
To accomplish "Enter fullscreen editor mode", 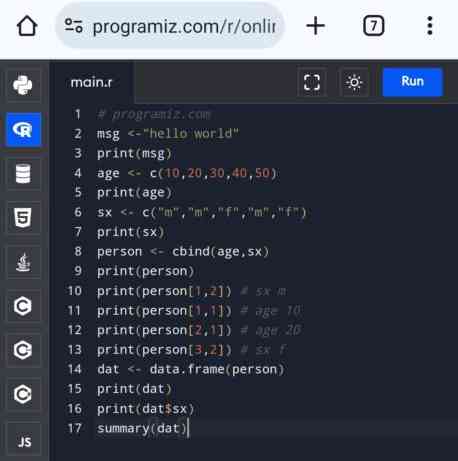I will (312, 82).
